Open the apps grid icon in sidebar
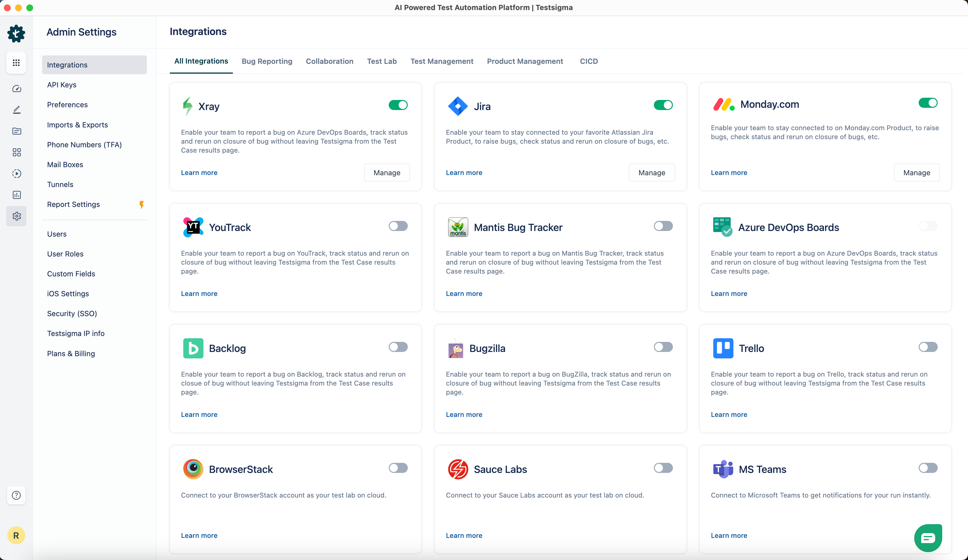Viewport: 968px width, 560px height. pos(16,62)
